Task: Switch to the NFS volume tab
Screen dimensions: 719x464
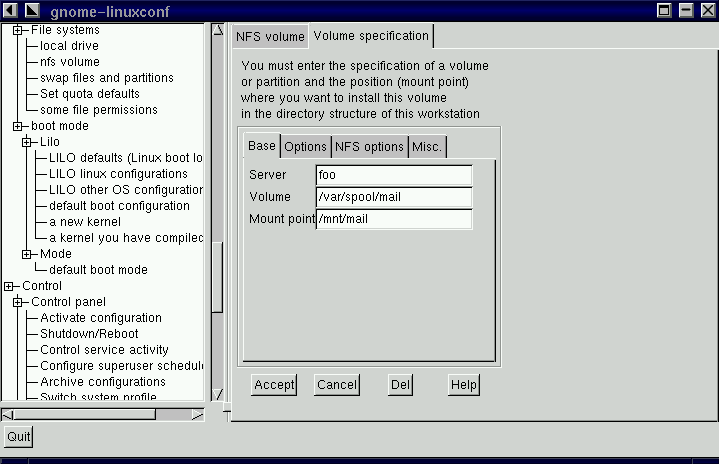Action: coord(269,37)
